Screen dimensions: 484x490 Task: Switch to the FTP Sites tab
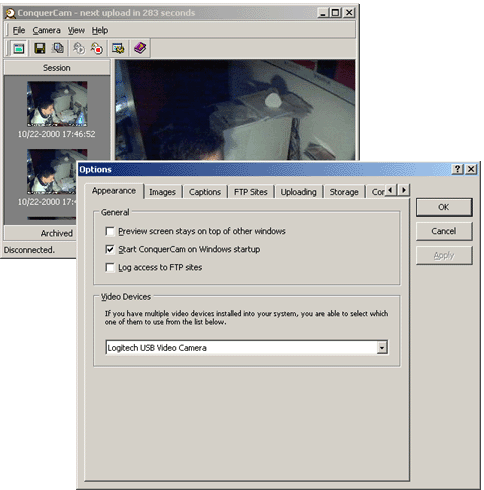pyautogui.click(x=251, y=192)
